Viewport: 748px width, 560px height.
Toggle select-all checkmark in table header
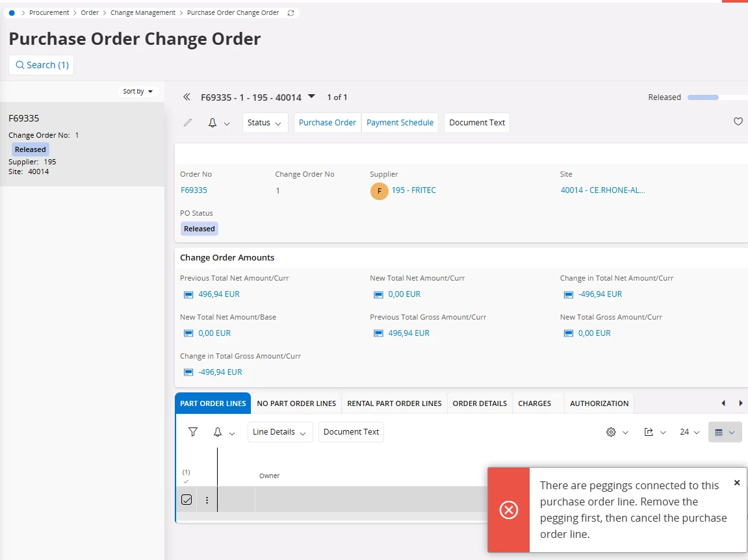(186, 482)
